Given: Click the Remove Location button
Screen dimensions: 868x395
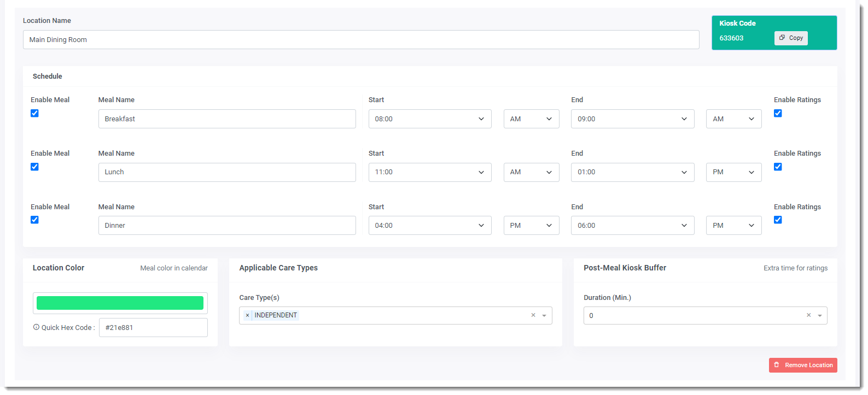Looking at the screenshot, I should [803, 365].
